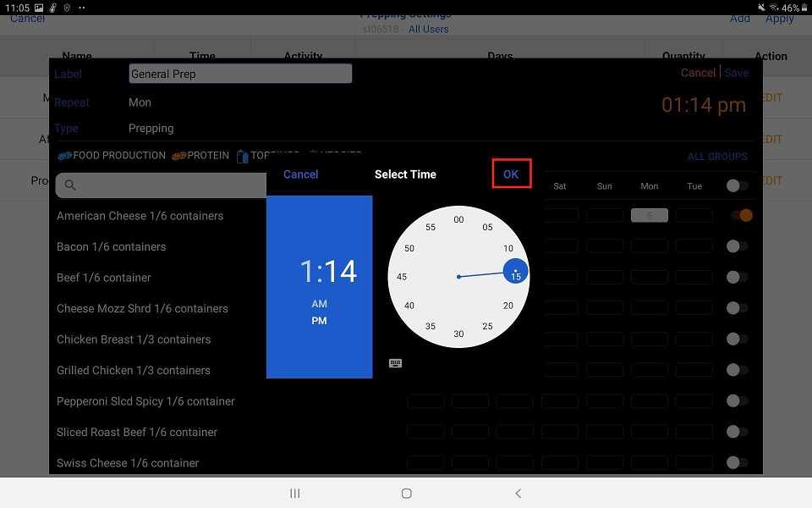Pick 45 minutes on clock face
812x508 pixels.
tap(401, 277)
